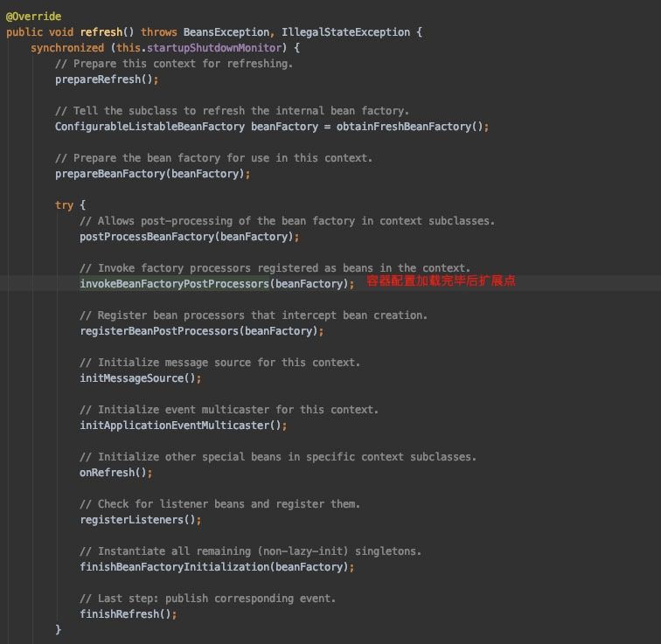Click comment 'Initialize event multicaster for this context'

229,410
